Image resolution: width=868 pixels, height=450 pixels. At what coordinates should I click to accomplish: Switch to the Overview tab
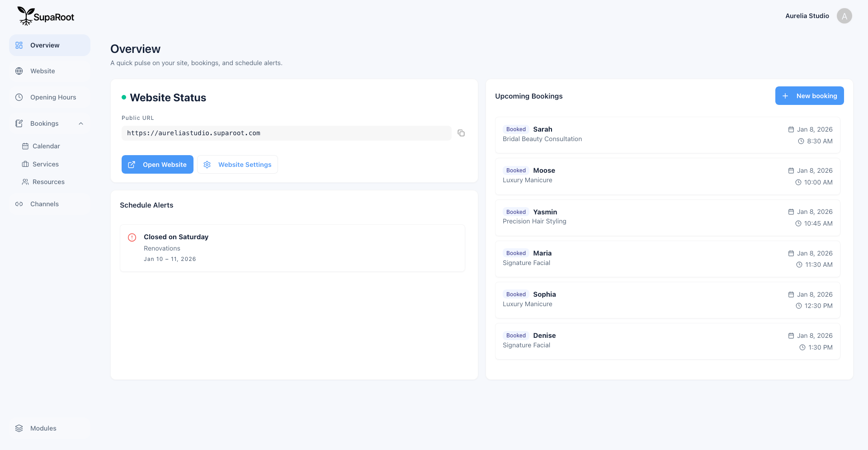tap(45, 45)
